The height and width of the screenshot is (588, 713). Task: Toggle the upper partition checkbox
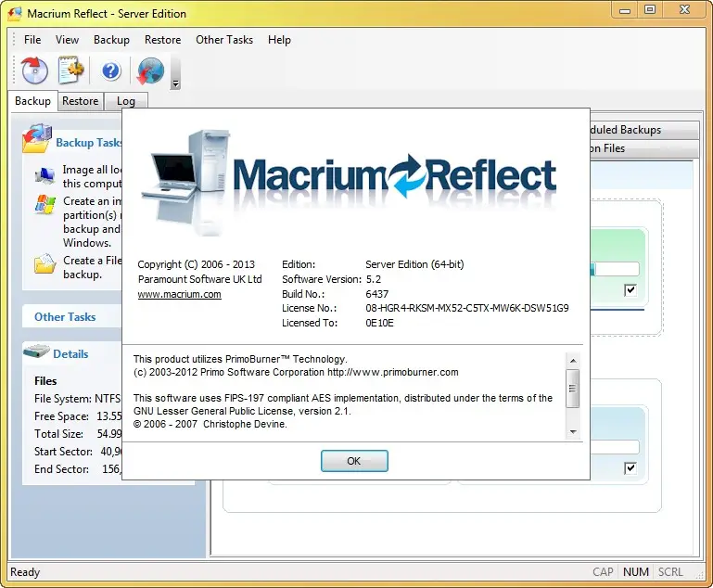[630, 290]
